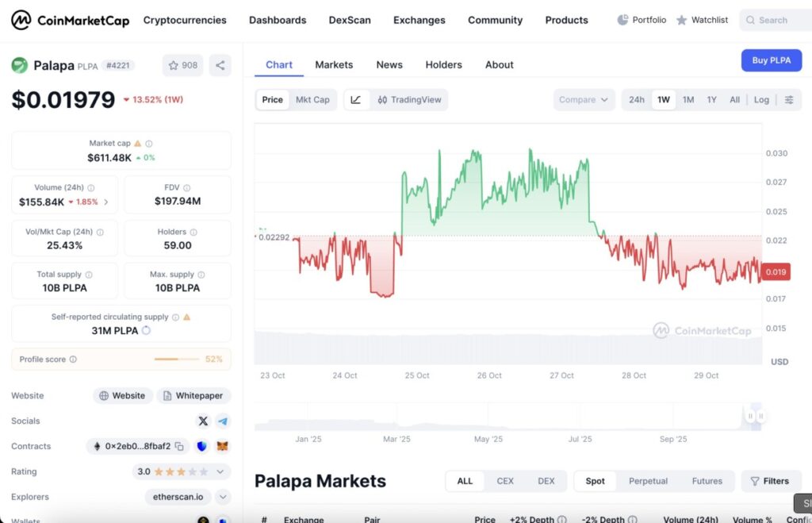Enable Log scale on the chart
812x523 pixels.
[760, 100]
